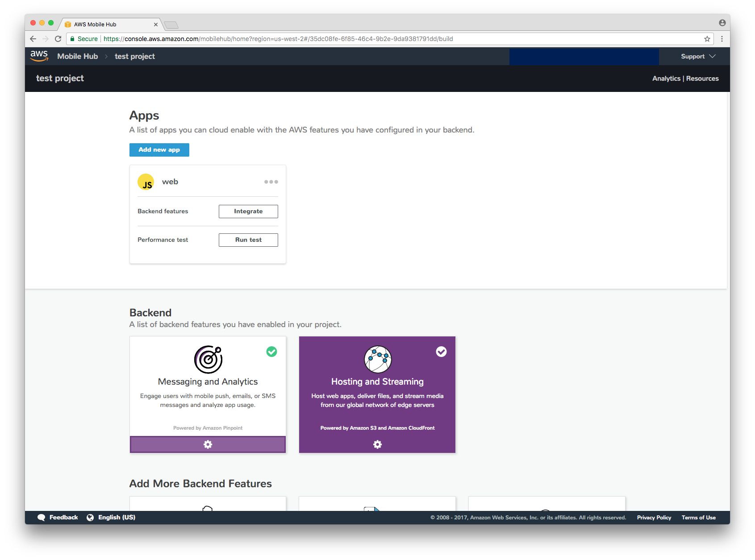Expand the Support dropdown menu
The height and width of the screenshot is (560, 755).
pyautogui.click(x=698, y=56)
